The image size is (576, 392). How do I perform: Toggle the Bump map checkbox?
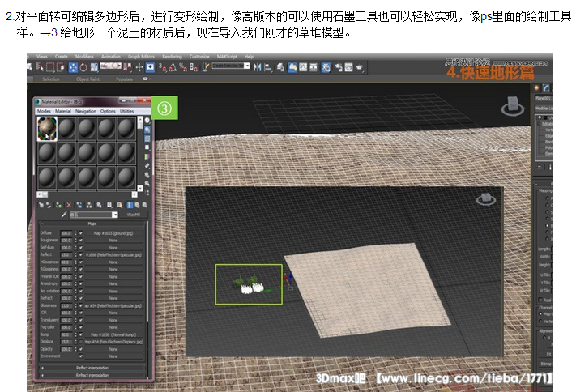80,334
